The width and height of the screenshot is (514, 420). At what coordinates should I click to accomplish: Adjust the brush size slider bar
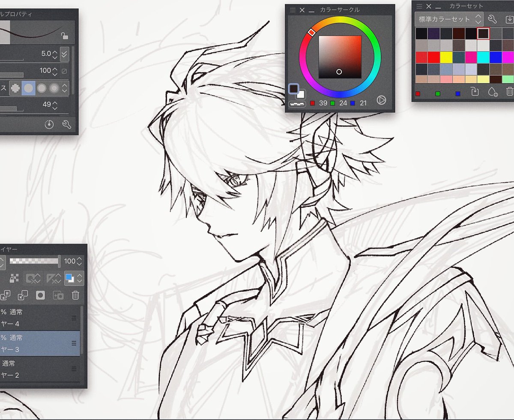point(12,60)
